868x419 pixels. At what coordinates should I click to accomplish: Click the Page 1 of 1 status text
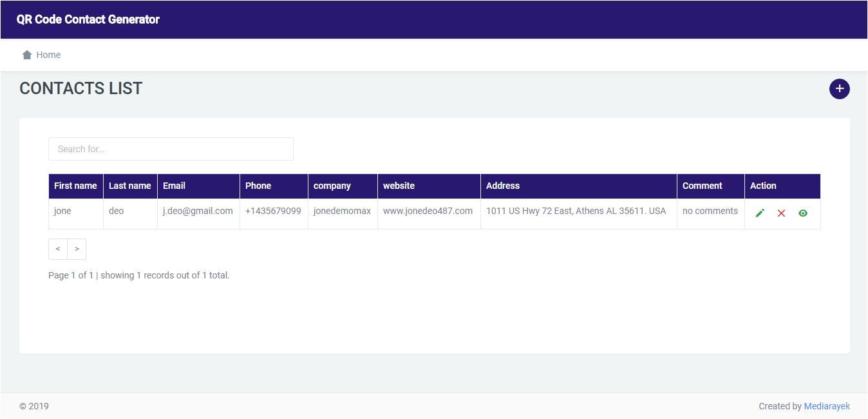point(138,275)
